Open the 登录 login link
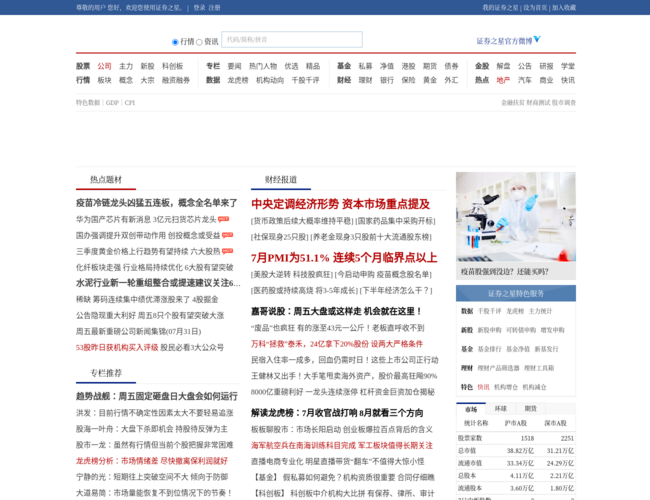The image size is (650, 500). click(199, 7)
